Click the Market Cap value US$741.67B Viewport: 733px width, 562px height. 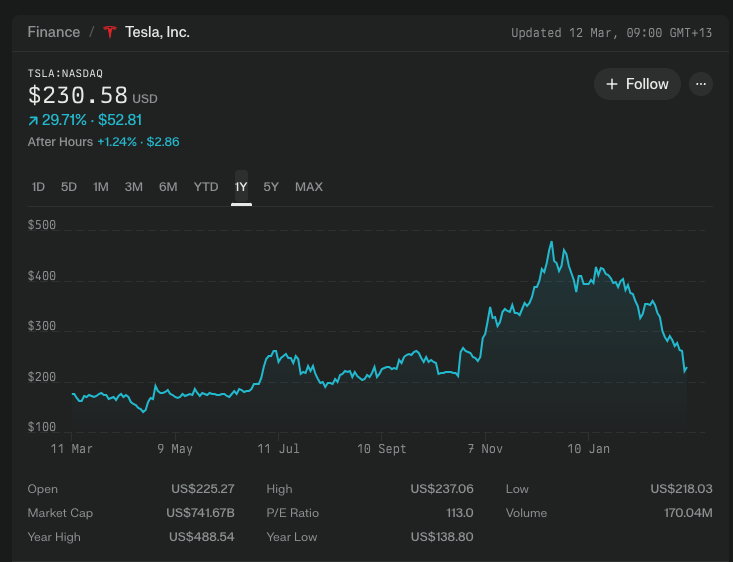200,513
